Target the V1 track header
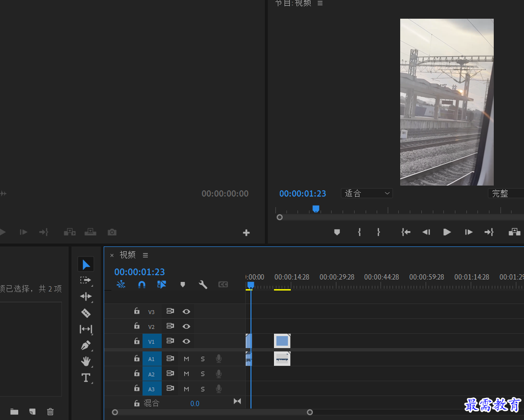Image resolution: width=524 pixels, height=420 pixels. tap(152, 341)
